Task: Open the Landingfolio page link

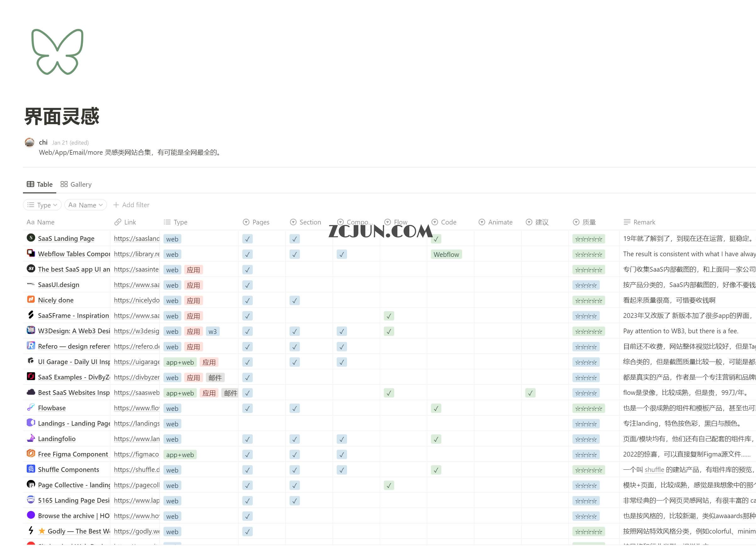Action: pos(57,439)
